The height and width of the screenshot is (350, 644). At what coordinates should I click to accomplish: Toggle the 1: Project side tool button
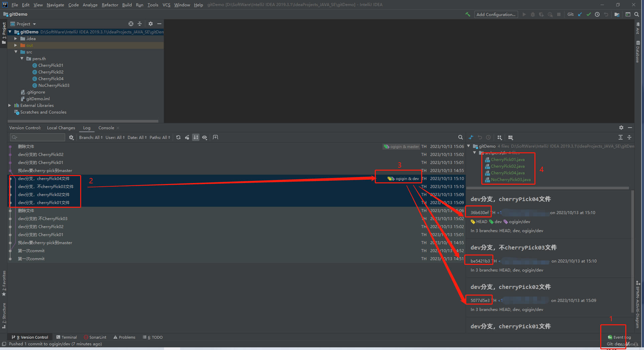(4, 33)
